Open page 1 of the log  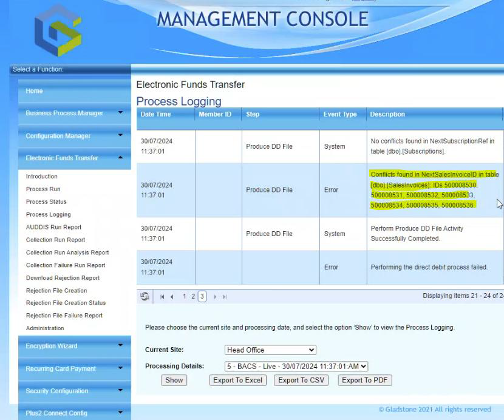coord(184,296)
